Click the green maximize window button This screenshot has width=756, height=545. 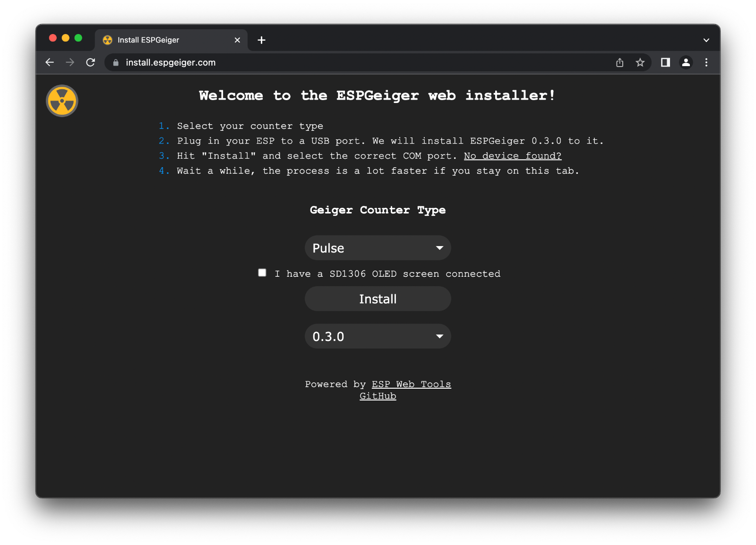[78, 38]
